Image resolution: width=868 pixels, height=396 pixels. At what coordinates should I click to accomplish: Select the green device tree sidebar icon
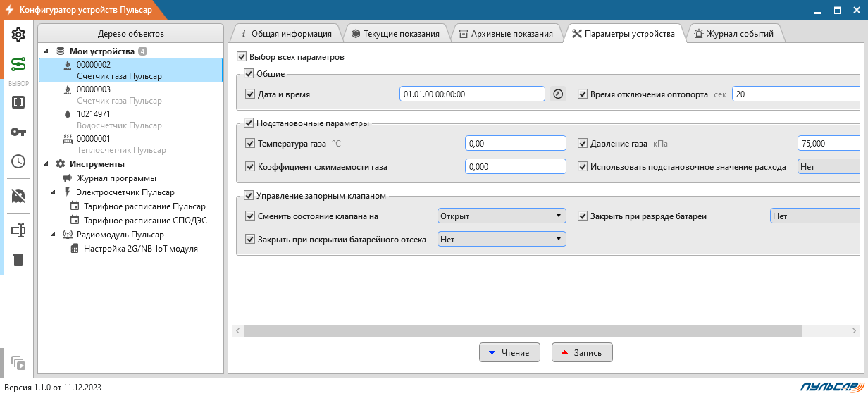click(x=18, y=65)
